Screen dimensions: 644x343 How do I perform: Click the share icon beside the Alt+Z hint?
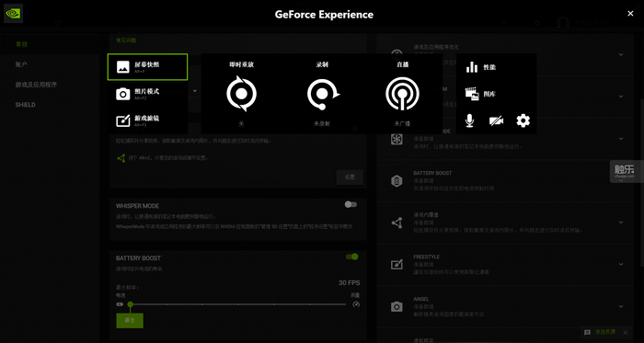121,158
